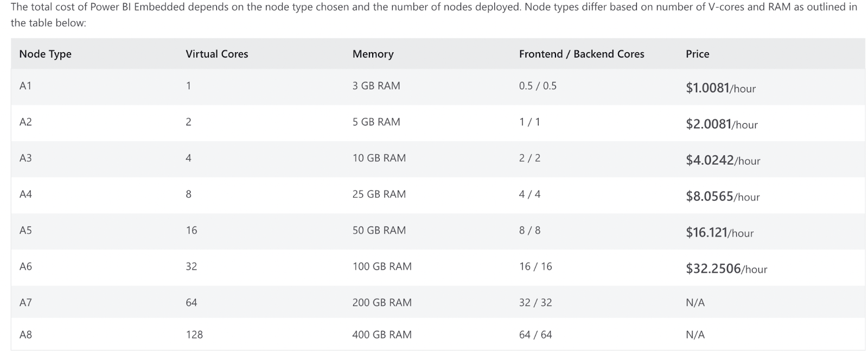The image size is (868, 352).
Task: Click the 25 GB RAM memory cell
Action: coord(379,194)
